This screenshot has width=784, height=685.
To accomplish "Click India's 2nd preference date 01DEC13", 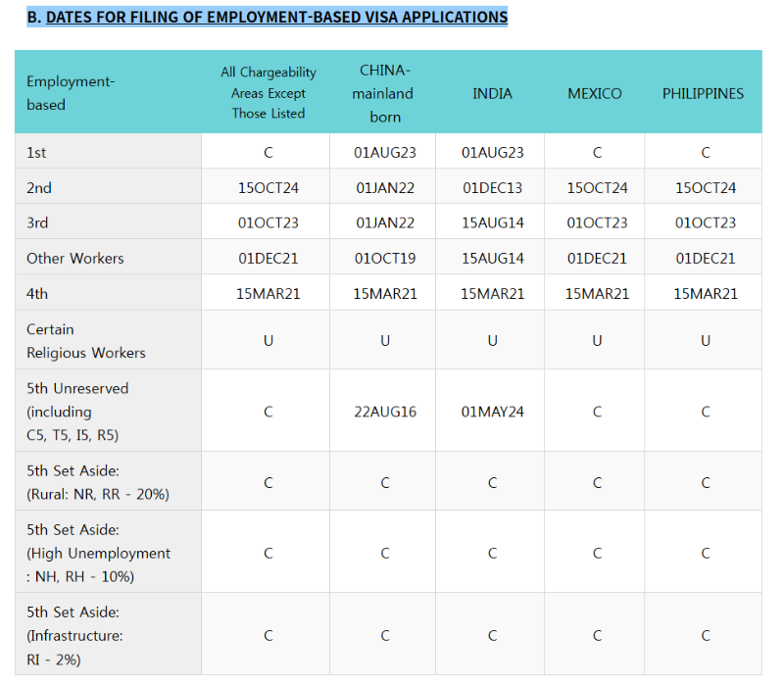I will 493,188.
